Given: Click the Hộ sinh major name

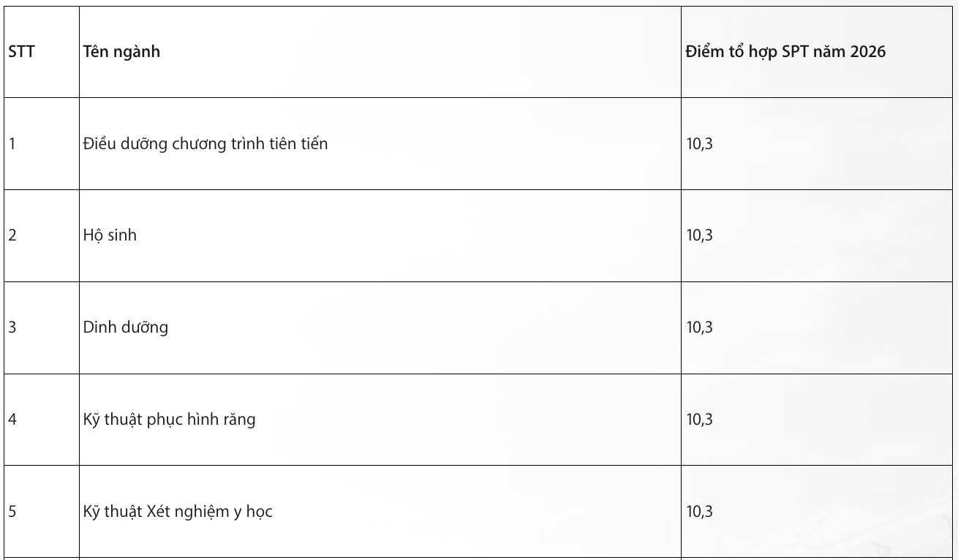Looking at the screenshot, I should 110,236.
